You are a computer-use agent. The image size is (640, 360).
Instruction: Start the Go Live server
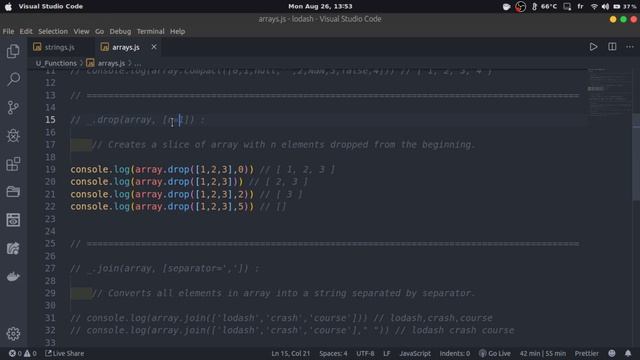point(495,353)
